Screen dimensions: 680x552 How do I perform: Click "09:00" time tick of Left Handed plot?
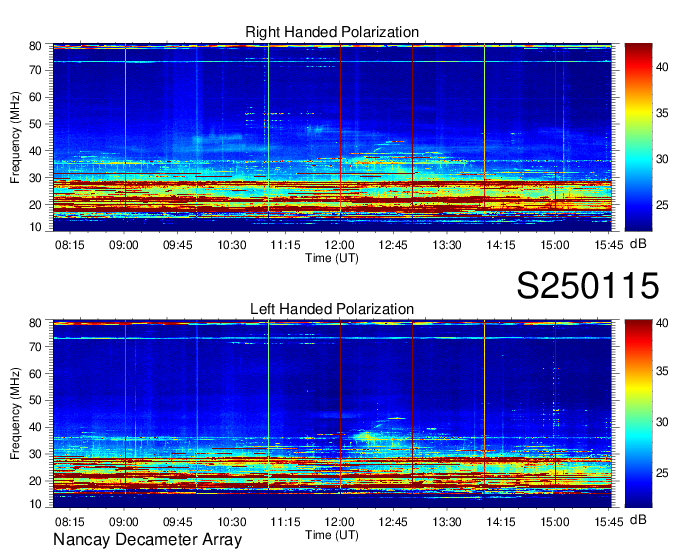click(x=124, y=521)
